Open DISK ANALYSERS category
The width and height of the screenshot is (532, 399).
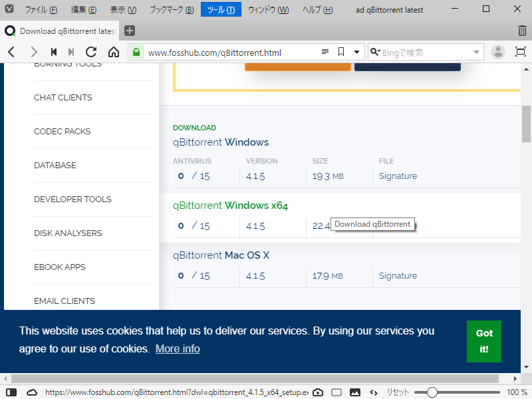coord(68,233)
